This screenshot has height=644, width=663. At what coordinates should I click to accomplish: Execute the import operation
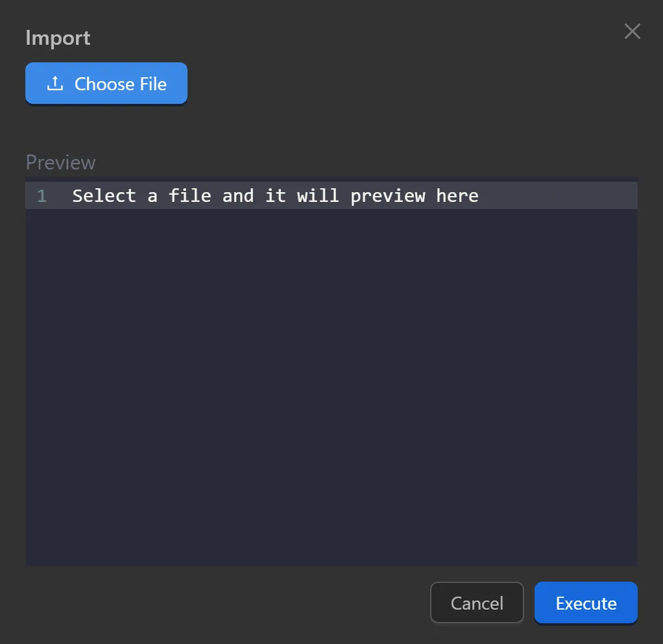pos(585,602)
